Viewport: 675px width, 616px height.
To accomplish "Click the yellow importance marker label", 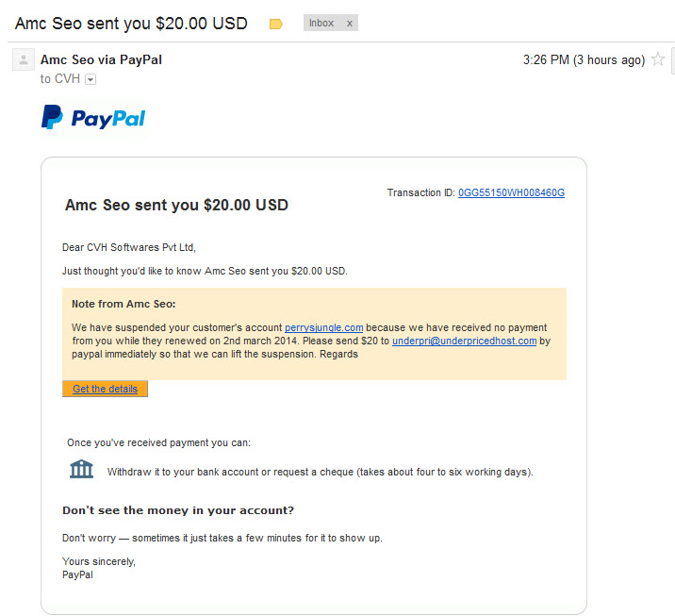I will 275,24.
